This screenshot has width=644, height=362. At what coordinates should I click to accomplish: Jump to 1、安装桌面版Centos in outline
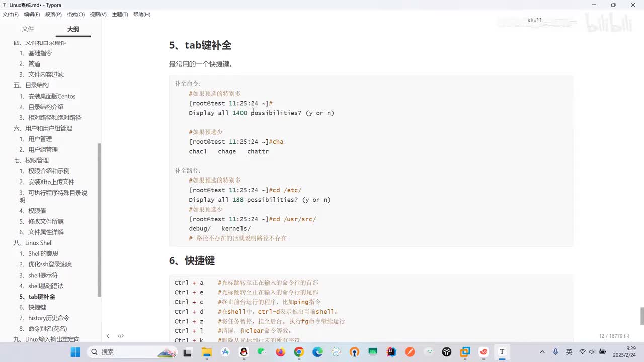[48, 96]
